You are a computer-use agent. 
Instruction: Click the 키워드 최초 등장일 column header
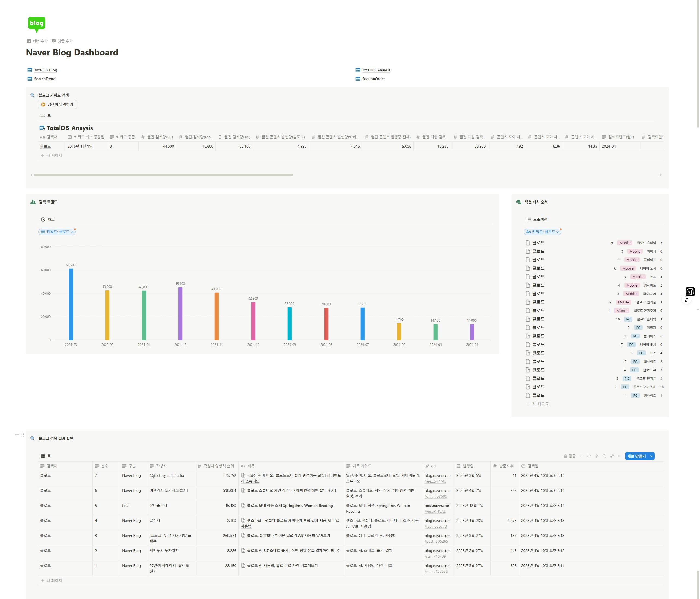point(86,137)
